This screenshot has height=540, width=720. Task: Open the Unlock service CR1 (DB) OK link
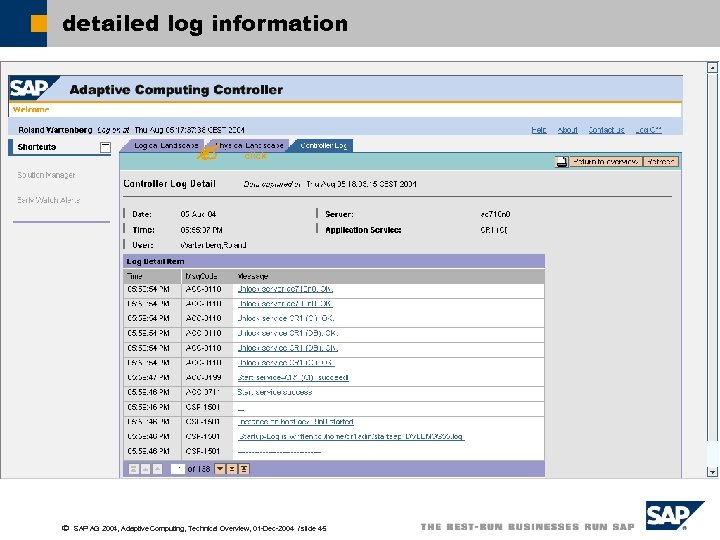coord(288,348)
